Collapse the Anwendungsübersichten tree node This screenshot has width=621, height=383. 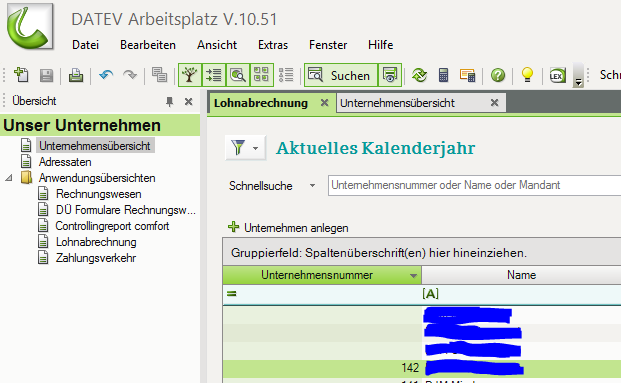(9, 178)
